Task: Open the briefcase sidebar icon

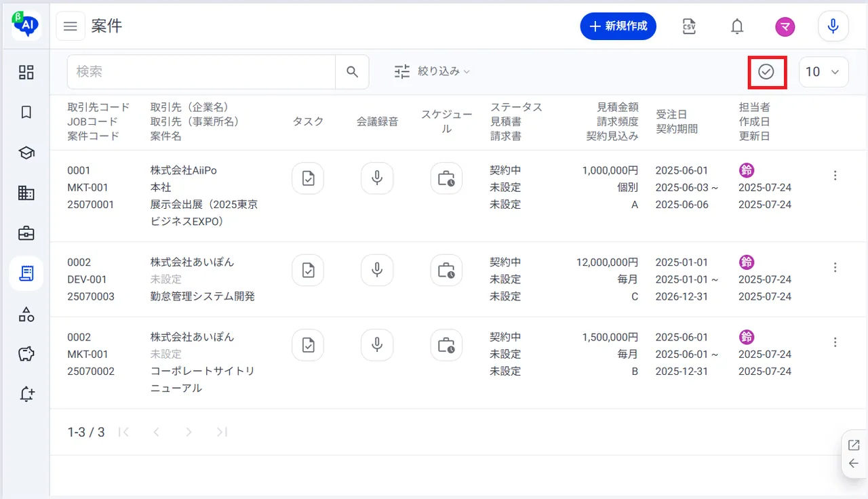Action: coord(26,233)
